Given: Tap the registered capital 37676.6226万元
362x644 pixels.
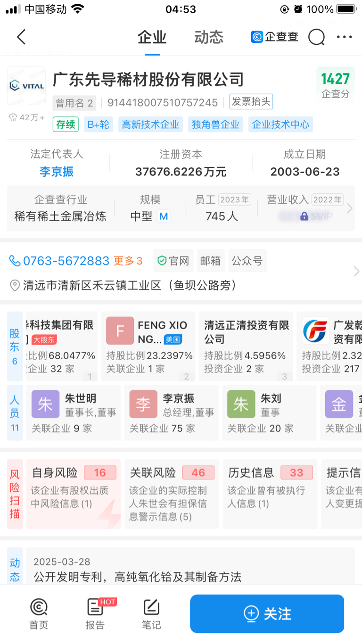Looking at the screenshot, I should (x=181, y=172).
